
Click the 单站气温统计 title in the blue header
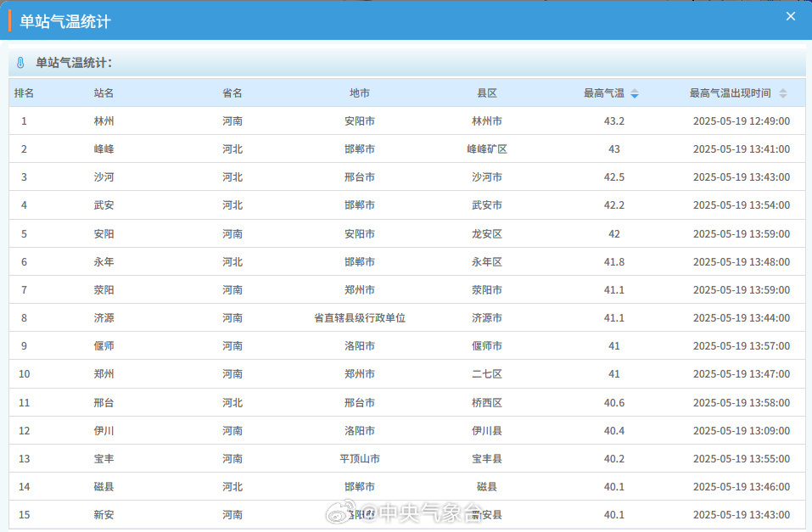coord(65,21)
